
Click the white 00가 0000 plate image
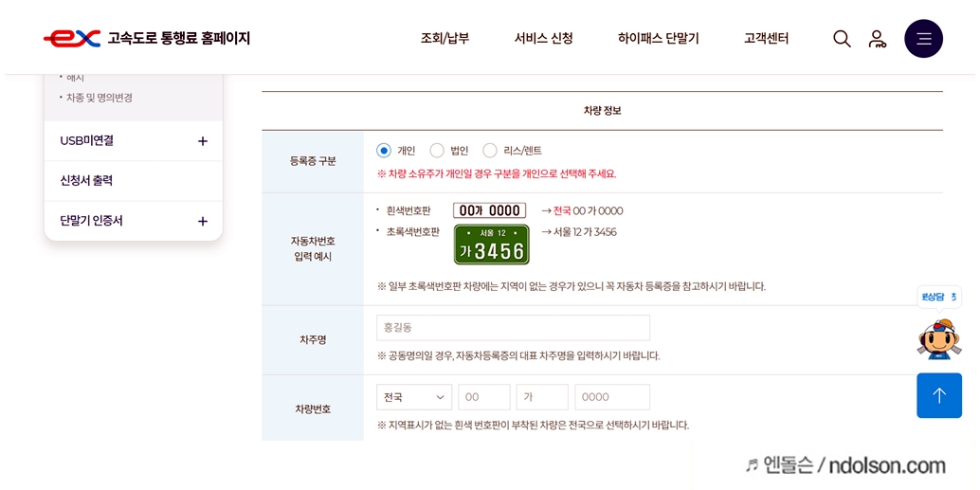click(x=489, y=210)
